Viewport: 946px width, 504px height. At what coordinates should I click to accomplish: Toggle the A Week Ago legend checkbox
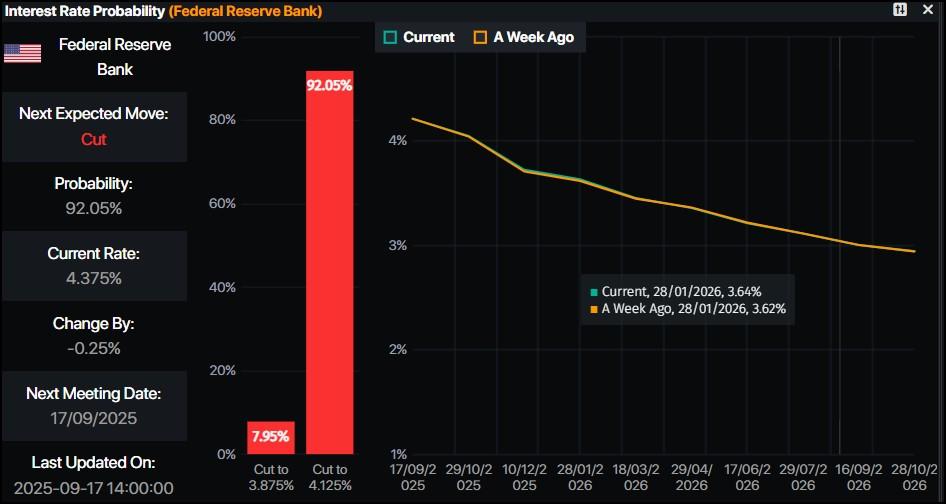point(481,37)
